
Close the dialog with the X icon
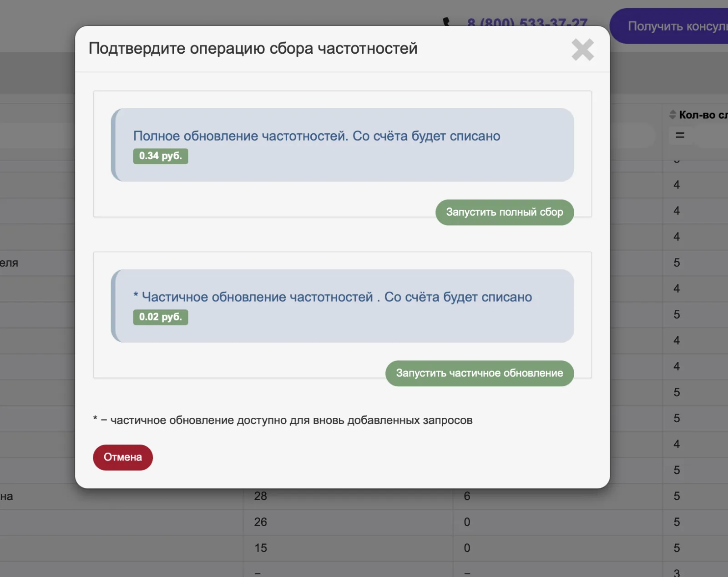point(583,50)
